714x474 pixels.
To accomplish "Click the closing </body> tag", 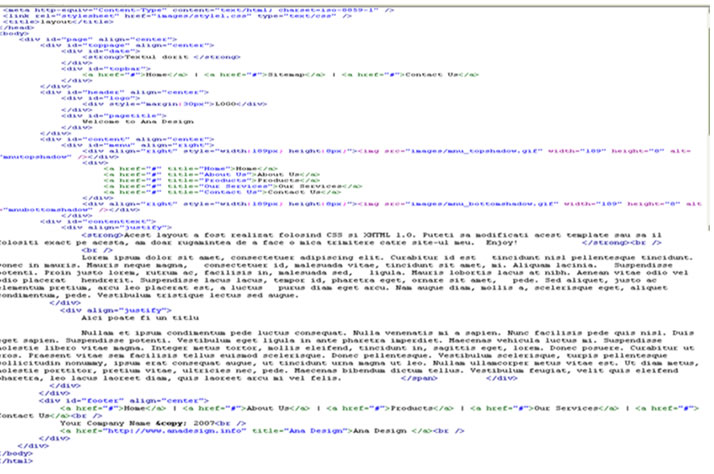I will (15, 454).
